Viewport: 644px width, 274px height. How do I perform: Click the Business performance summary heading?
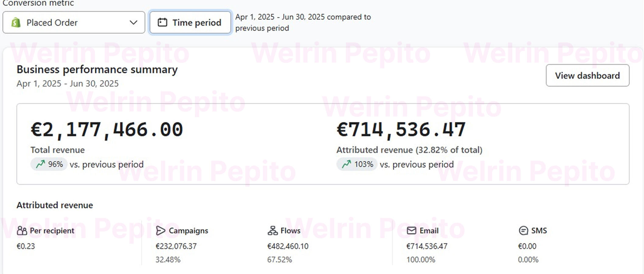click(97, 70)
